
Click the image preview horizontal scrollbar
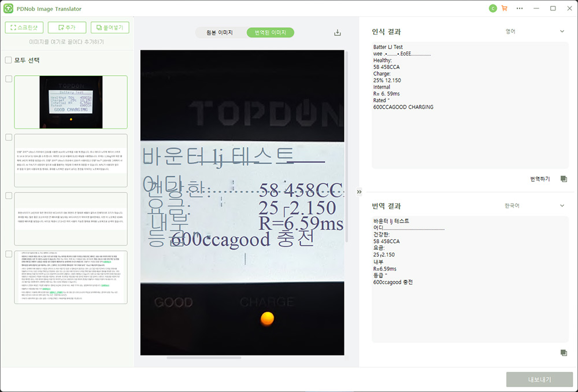[204, 358]
